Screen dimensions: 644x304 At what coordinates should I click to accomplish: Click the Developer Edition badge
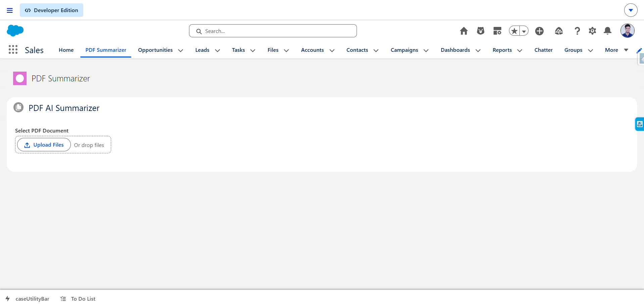(51, 10)
